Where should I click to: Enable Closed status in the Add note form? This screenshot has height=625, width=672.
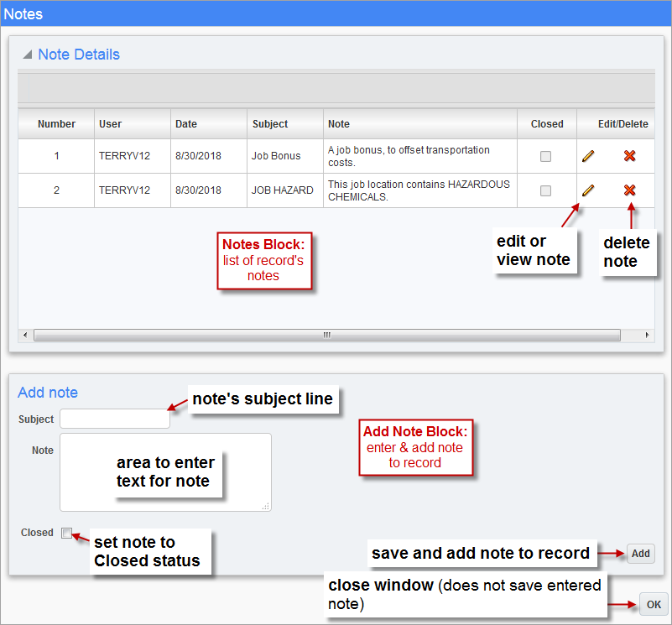pyautogui.click(x=66, y=533)
